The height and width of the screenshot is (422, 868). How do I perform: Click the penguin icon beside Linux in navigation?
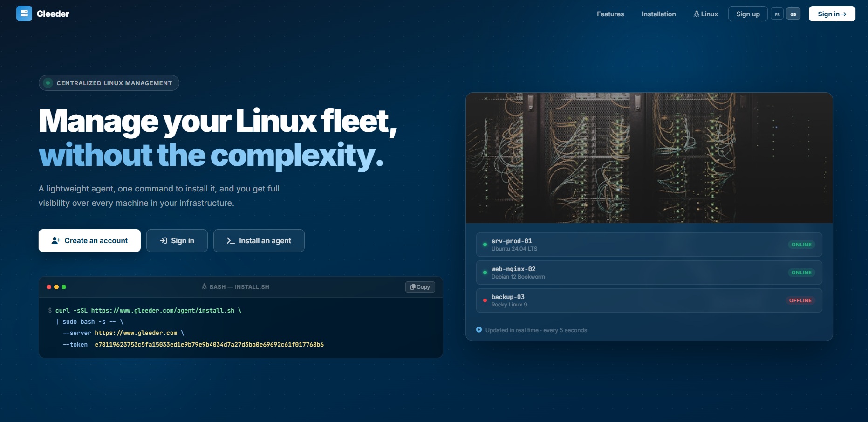[697, 14]
